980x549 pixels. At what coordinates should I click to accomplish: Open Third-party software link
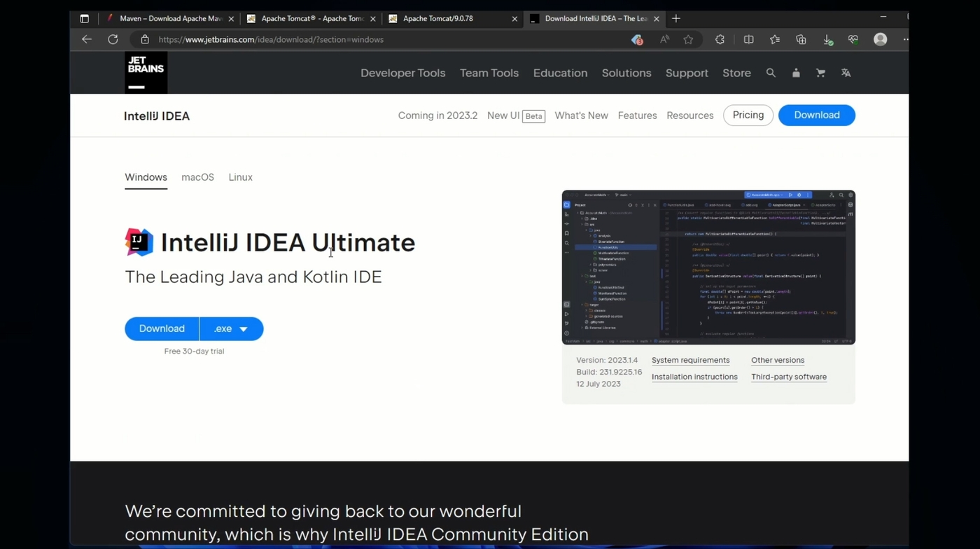click(789, 377)
